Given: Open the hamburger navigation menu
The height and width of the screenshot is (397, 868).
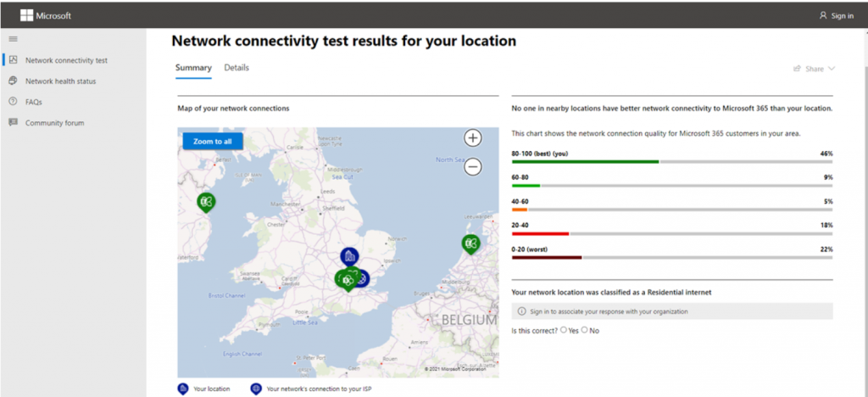Looking at the screenshot, I should [x=14, y=39].
